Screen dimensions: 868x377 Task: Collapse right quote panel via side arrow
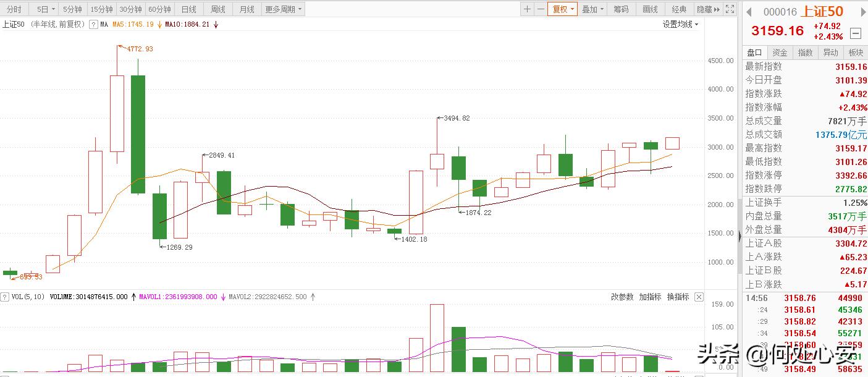coord(739,235)
